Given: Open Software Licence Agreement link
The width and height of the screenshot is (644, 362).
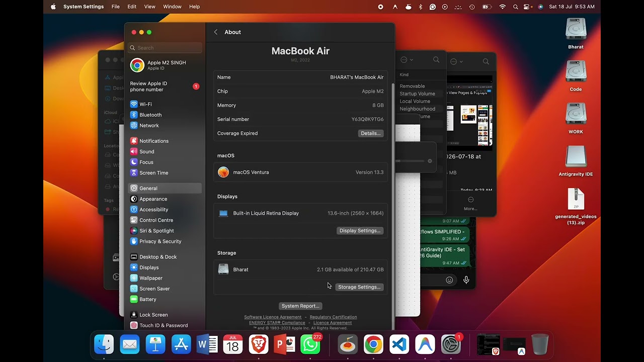Looking at the screenshot, I should coord(273,317).
